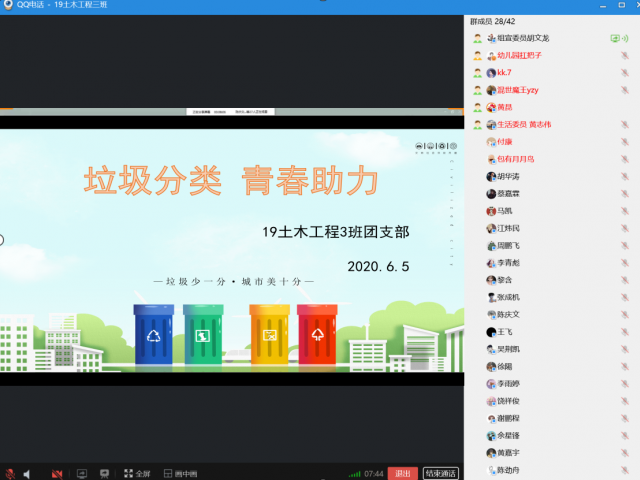This screenshot has height=480, width=640.
Task: Unmute the microphone in the bottom toolbar
Action: 9,473
